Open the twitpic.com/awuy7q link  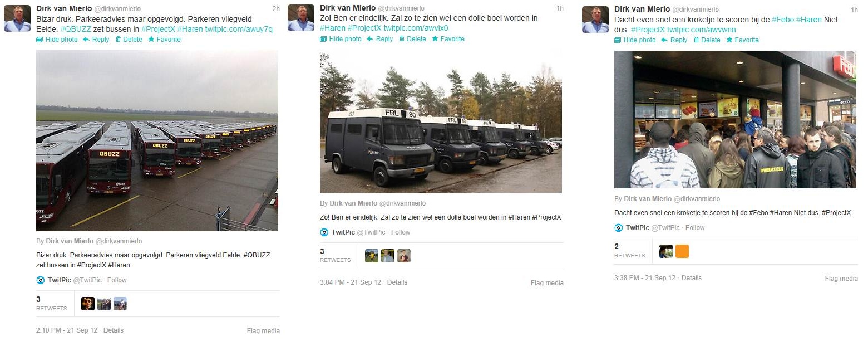(239, 29)
